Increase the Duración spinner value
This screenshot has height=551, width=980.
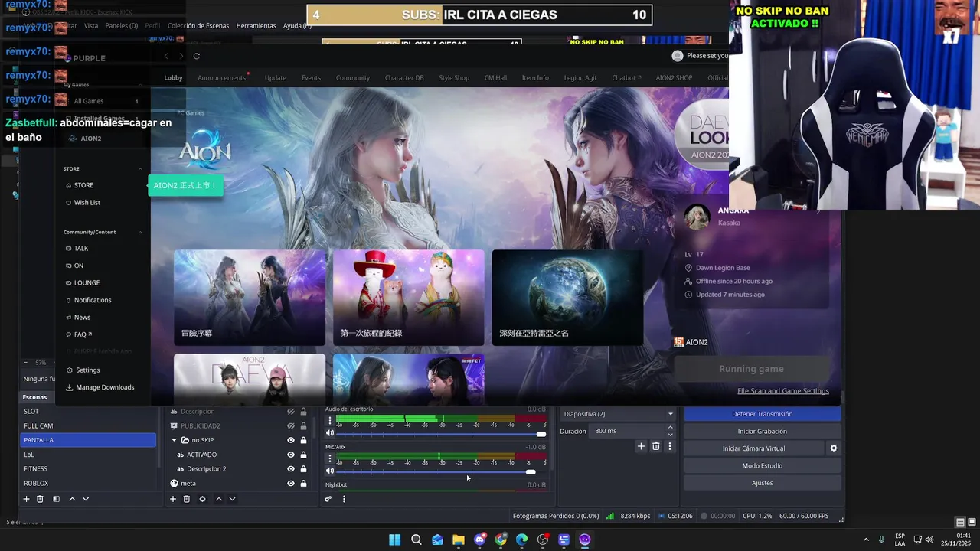pyautogui.click(x=671, y=428)
